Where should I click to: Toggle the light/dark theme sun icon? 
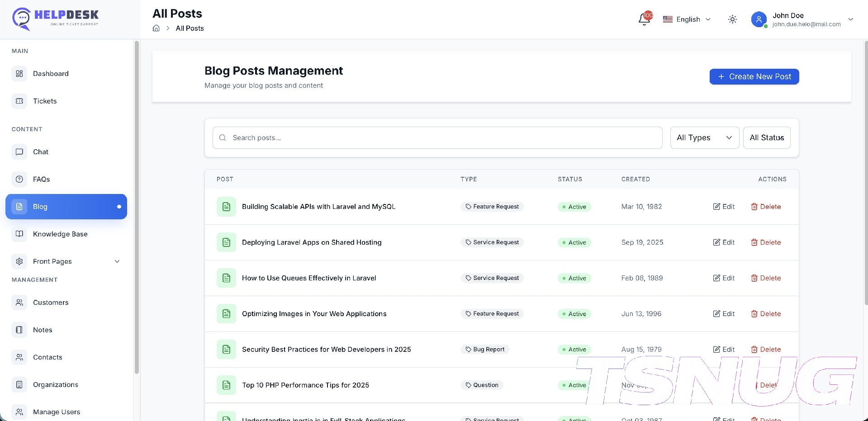pos(732,19)
